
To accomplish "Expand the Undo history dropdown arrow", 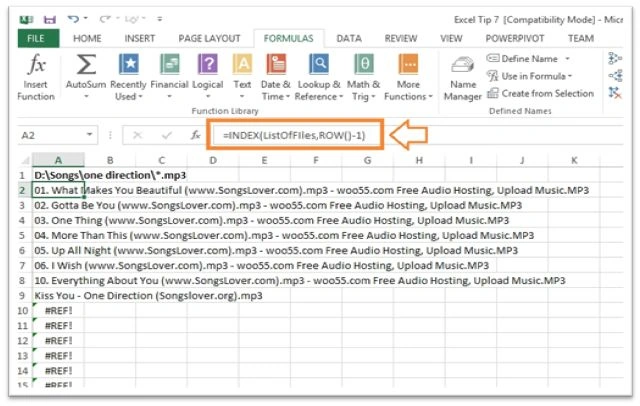I will (x=85, y=18).
